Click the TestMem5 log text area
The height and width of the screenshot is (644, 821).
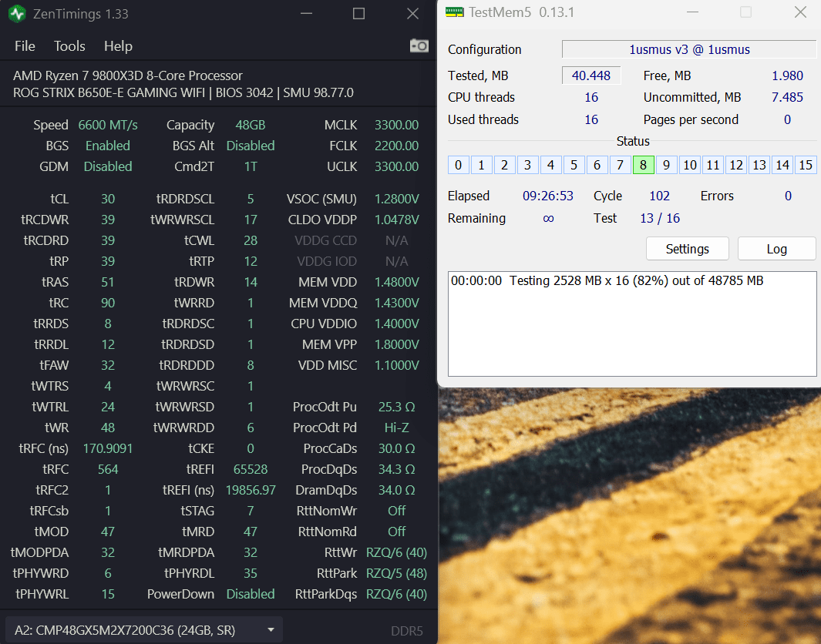(x=632, y=324)
